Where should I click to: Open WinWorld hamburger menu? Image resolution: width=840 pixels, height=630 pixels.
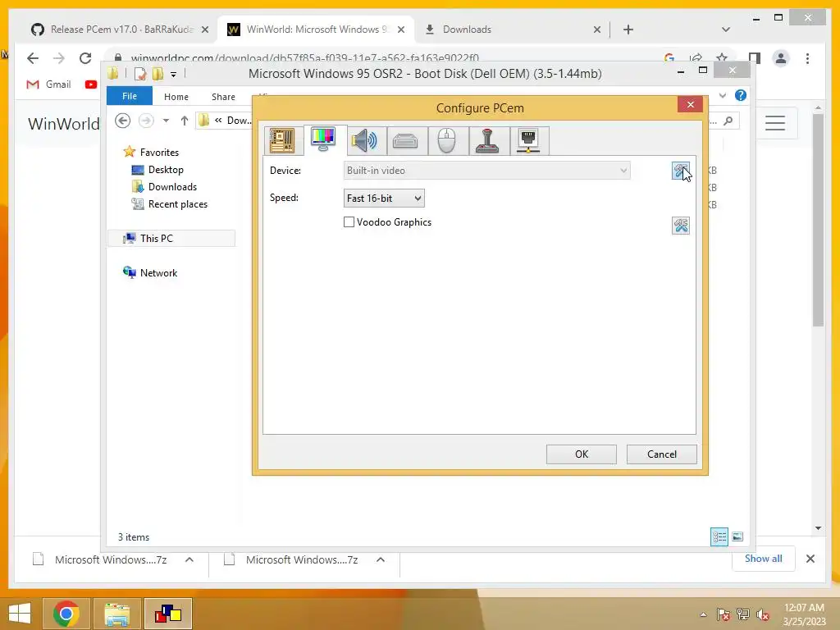[x=775, y=123]
